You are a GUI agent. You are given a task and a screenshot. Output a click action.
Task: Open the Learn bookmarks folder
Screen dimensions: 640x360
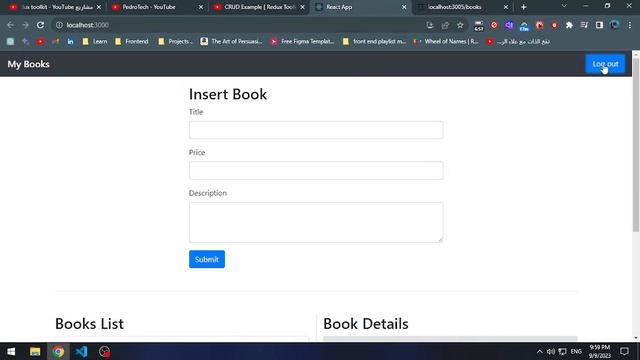94,41
